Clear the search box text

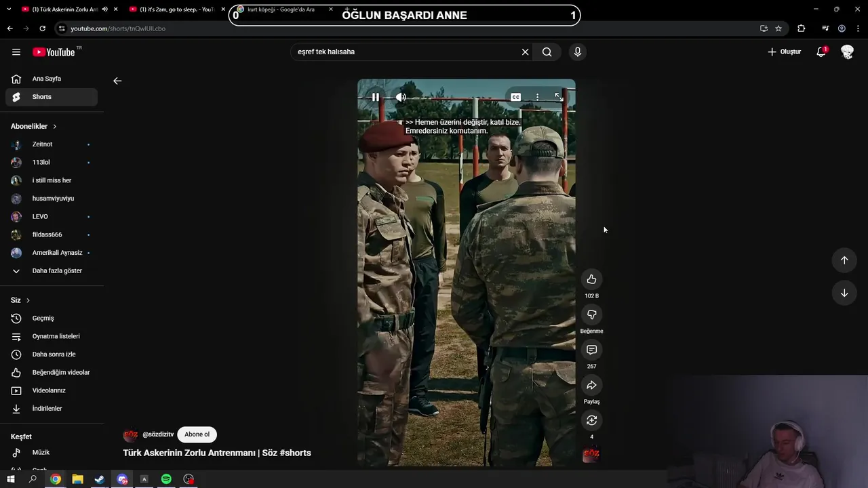tap(525, 52)
